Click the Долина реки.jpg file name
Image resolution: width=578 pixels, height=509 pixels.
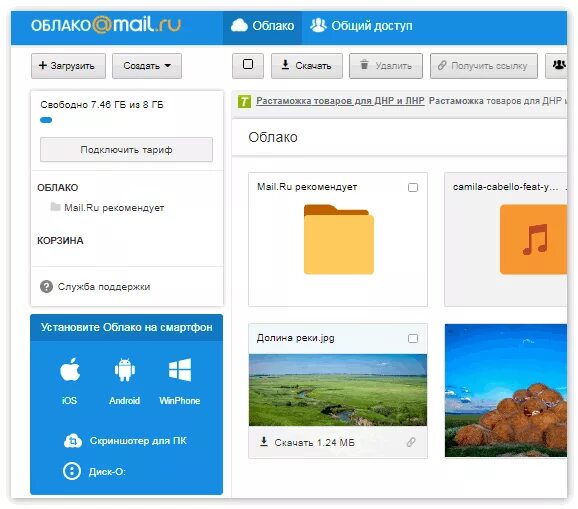click(296, 338)
